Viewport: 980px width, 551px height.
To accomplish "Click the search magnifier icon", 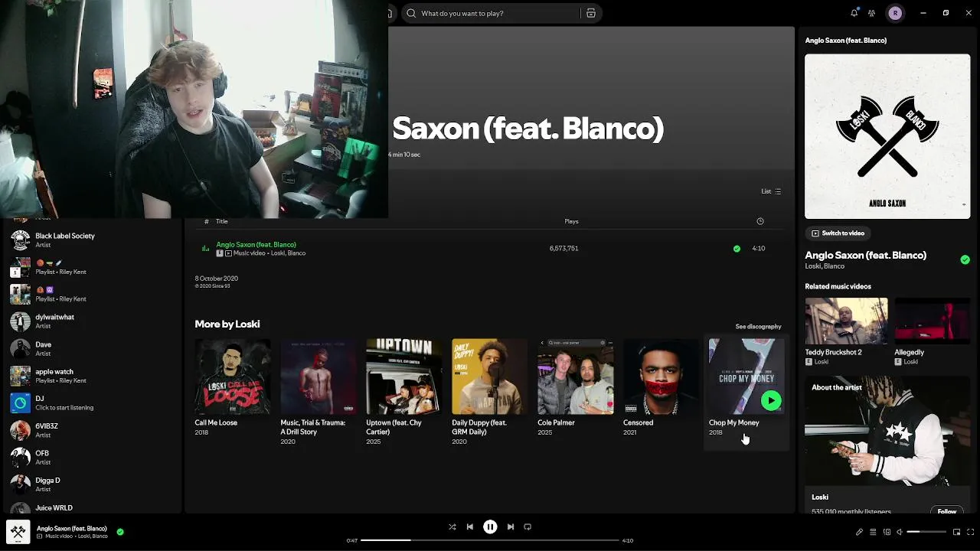I will coord(411,13).
